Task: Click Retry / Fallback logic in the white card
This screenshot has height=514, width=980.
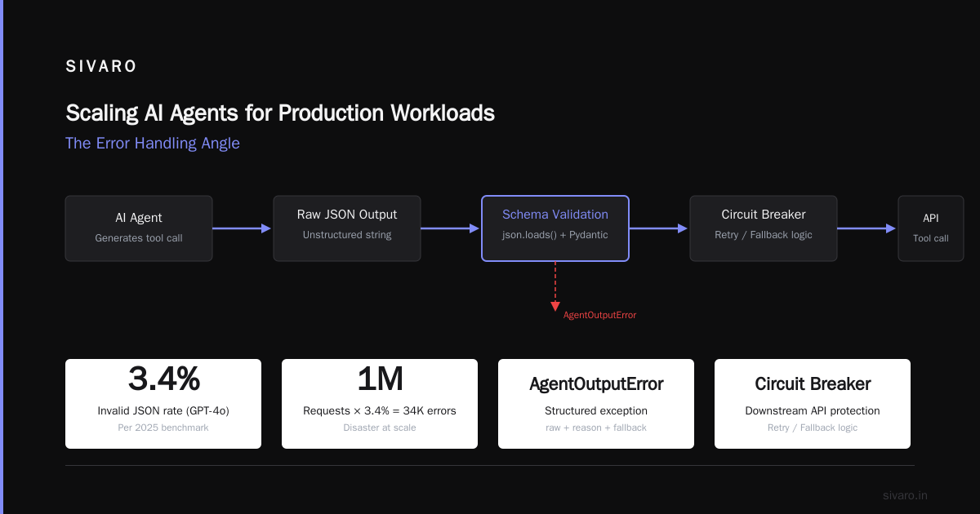Action: pyautogui.click(x=813, y=428)
